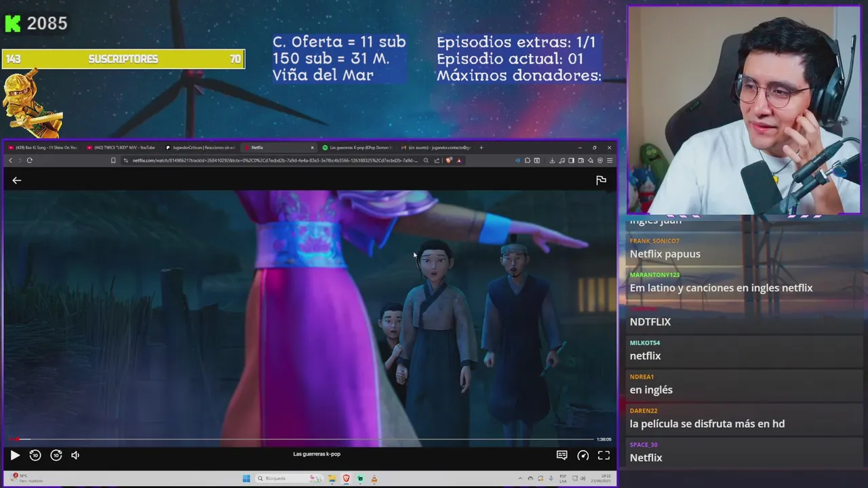Open File Explorer from taskbar

click(x=332, y=479)
